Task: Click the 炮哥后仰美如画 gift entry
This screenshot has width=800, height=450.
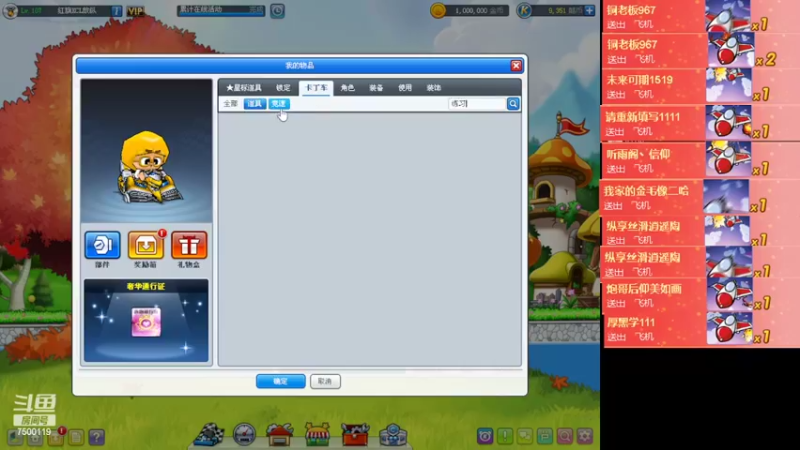Action: pos(701,295)
